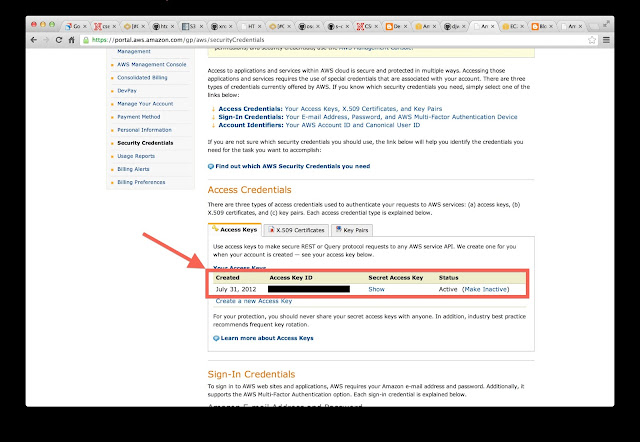Switch to the 'HT' browser tab

[250, 27]
